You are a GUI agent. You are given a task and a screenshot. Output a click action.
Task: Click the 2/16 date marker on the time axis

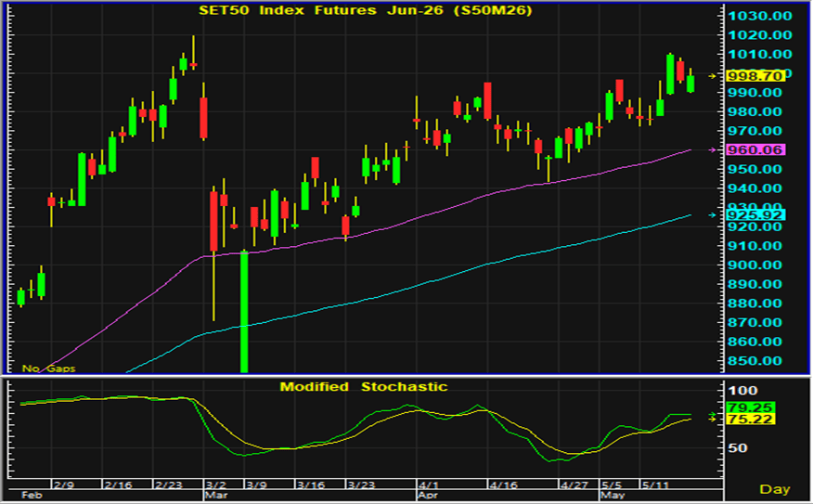coord(118,485)
